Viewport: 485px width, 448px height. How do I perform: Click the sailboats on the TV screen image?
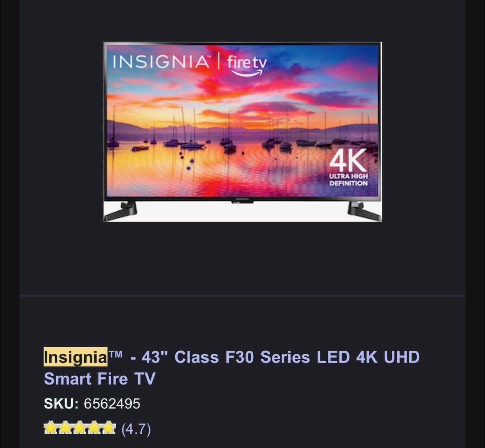[242, 135]
